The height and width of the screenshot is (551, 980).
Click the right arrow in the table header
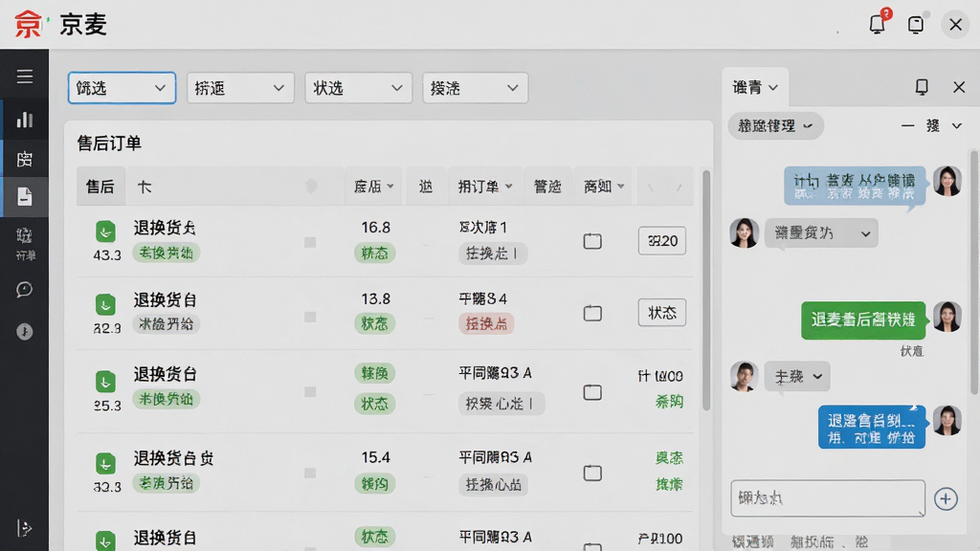(x=679, y=187)
